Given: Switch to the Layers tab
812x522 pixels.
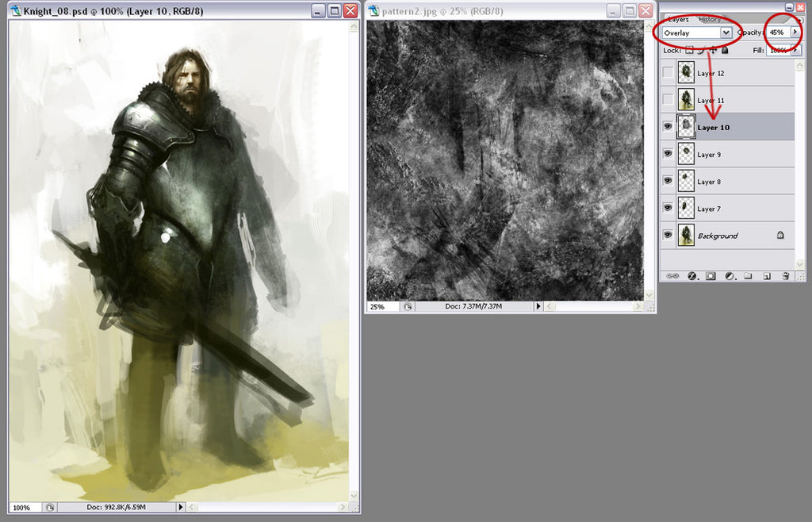Looking at the screenshot, I should click(679, 20).
